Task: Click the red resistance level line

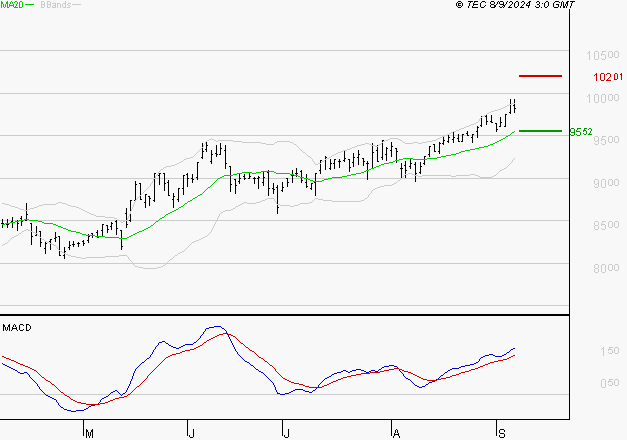Action: click(x=540, y=76)
